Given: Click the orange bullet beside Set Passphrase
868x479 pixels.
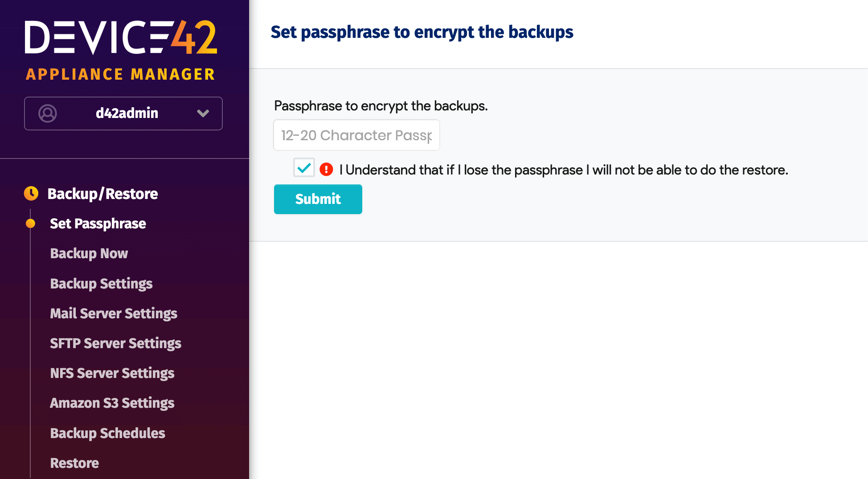Looking at the screenshot, I should point(30,223).
